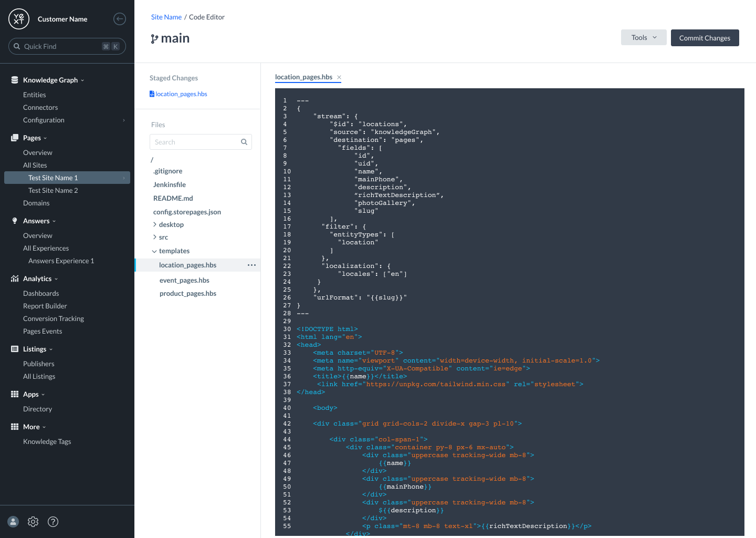The width and height of the screenshot is (756, 538).
Task: Open settings gear icon in sidebar
Action: (x=33, y=522)
